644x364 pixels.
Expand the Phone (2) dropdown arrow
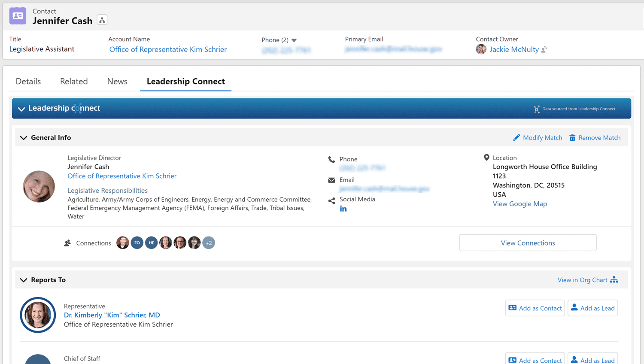(x=294, y=40)
